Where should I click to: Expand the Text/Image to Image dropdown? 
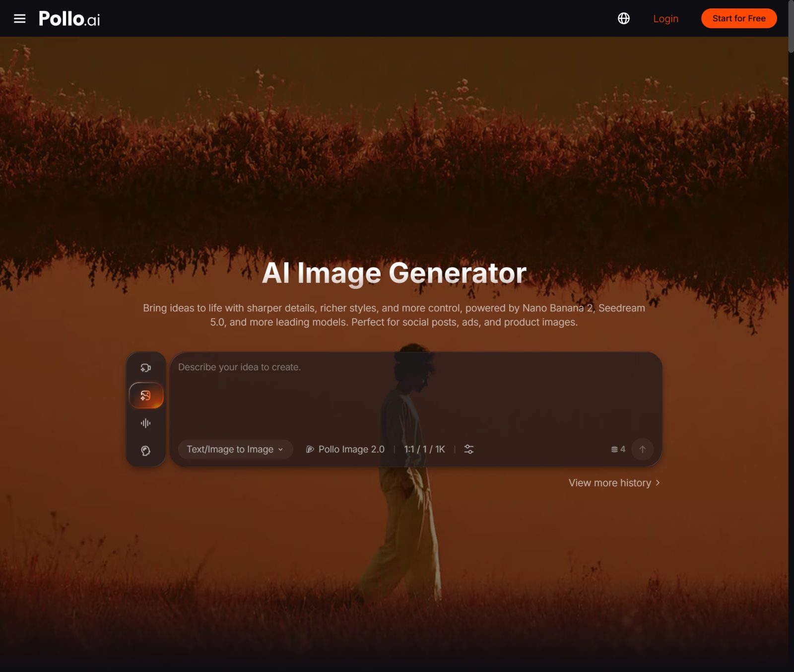pyautogui.click(x=235, y=449)
